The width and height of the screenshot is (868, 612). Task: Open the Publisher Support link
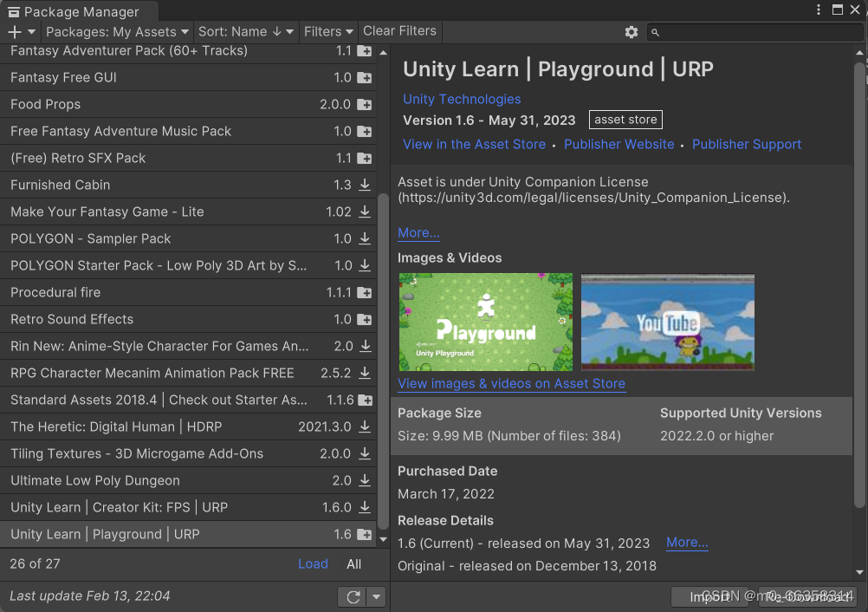coord(747,144)
